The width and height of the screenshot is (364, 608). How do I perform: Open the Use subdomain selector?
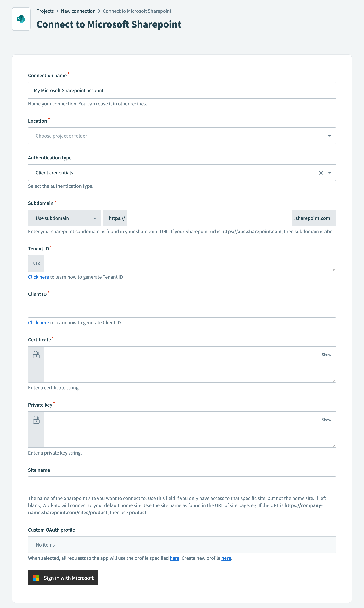coord(64,218)
